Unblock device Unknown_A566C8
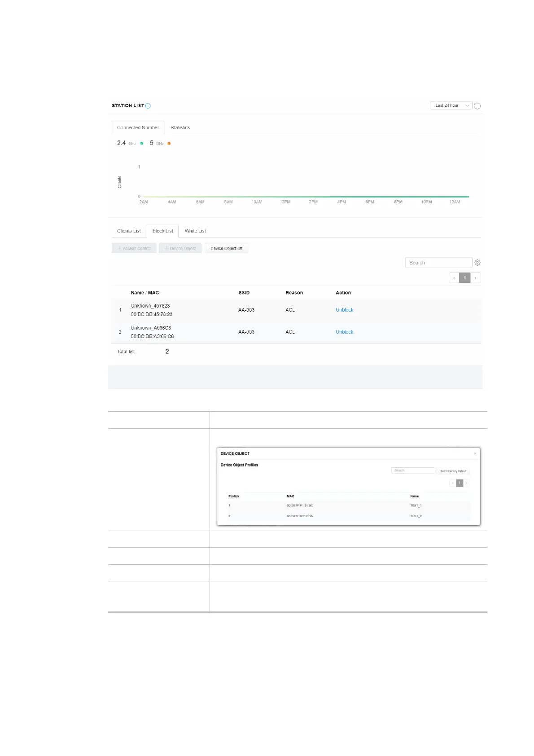Image resolution: width=534 pixels, height=756 pixels. [344, 332]
